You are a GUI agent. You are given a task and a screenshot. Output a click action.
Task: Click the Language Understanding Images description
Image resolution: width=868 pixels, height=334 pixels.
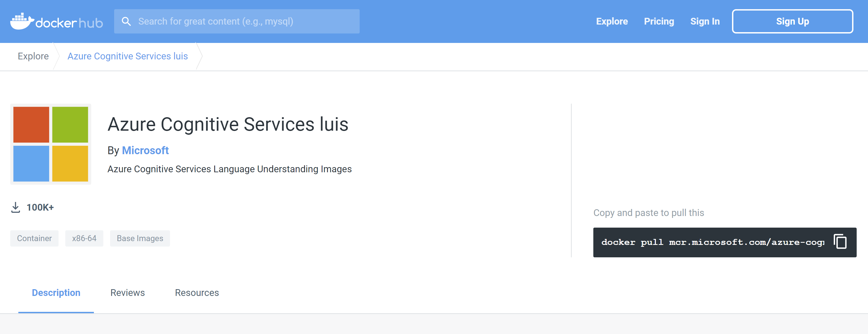[x=229, y=169]
